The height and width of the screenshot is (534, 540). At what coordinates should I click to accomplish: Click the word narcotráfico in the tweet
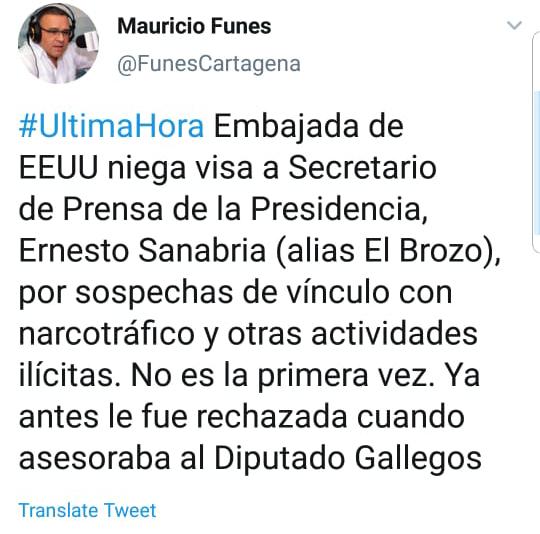107,334
